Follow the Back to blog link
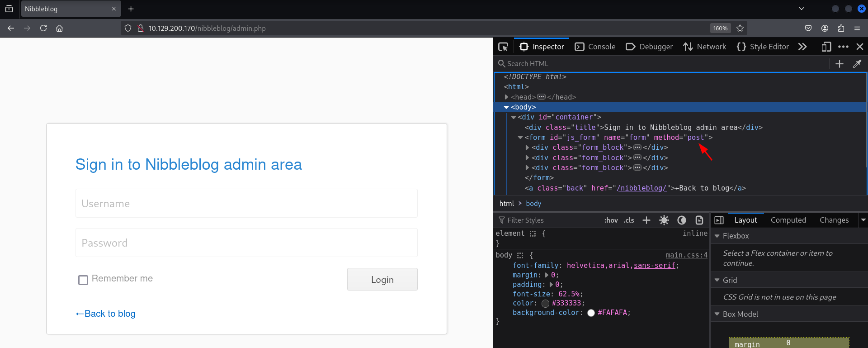 tap(106, 314)
